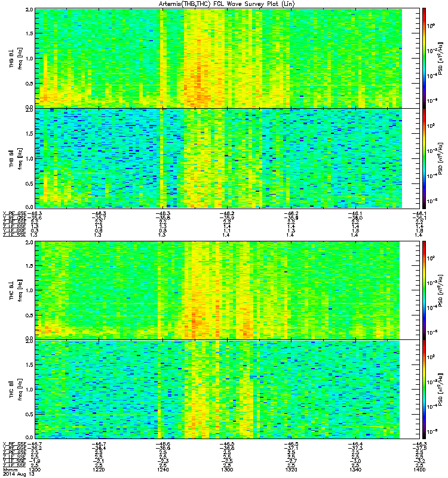
Task: Click the "-37.1" position value under the THC panels
Action: point(291,448)
